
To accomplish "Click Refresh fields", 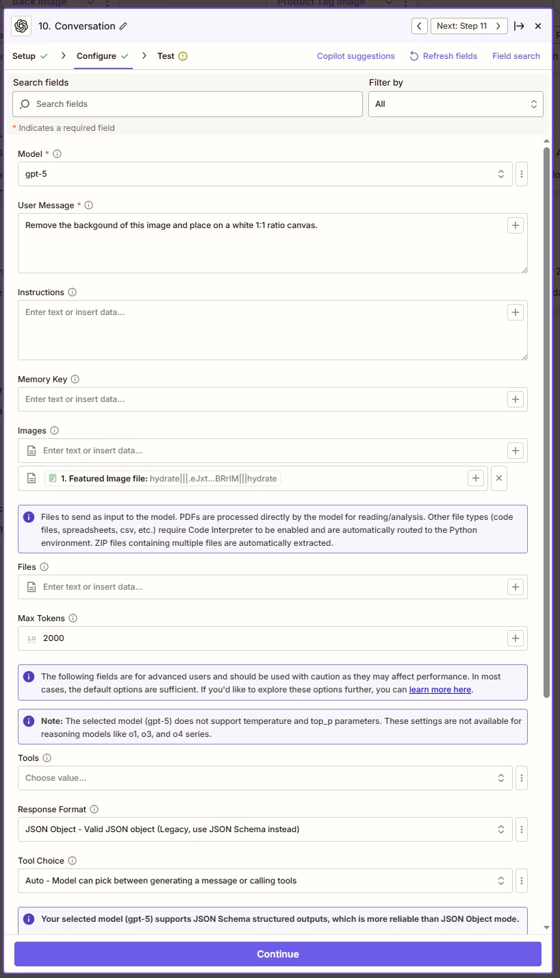I will 443,56.
